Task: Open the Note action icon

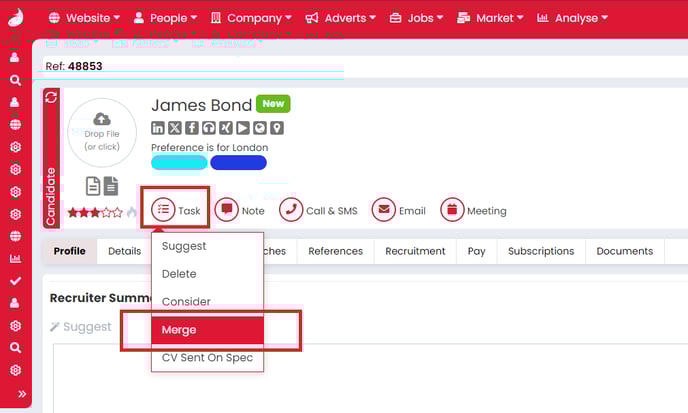Action: tap(227, 210)
